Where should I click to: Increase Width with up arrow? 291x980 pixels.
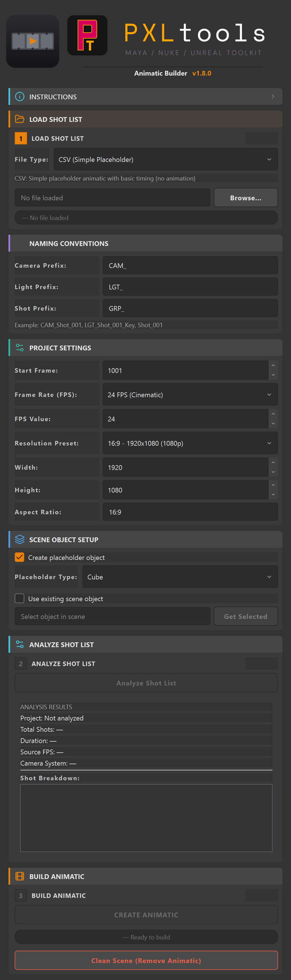tap(273, 463)
